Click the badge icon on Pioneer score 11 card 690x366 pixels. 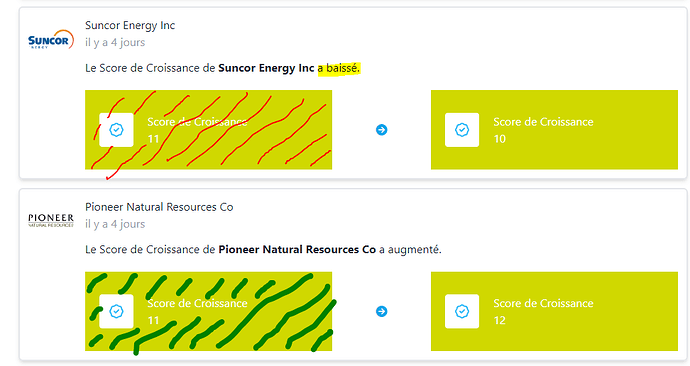click(x=116, y=311)
